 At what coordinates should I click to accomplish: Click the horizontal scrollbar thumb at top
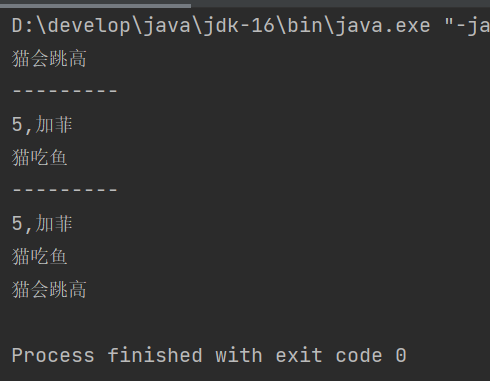point(95,6)
